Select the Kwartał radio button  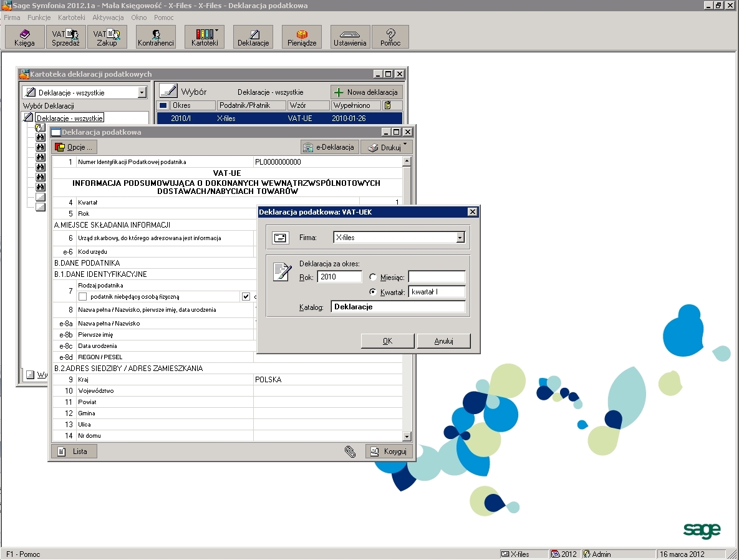click(373, 292)
